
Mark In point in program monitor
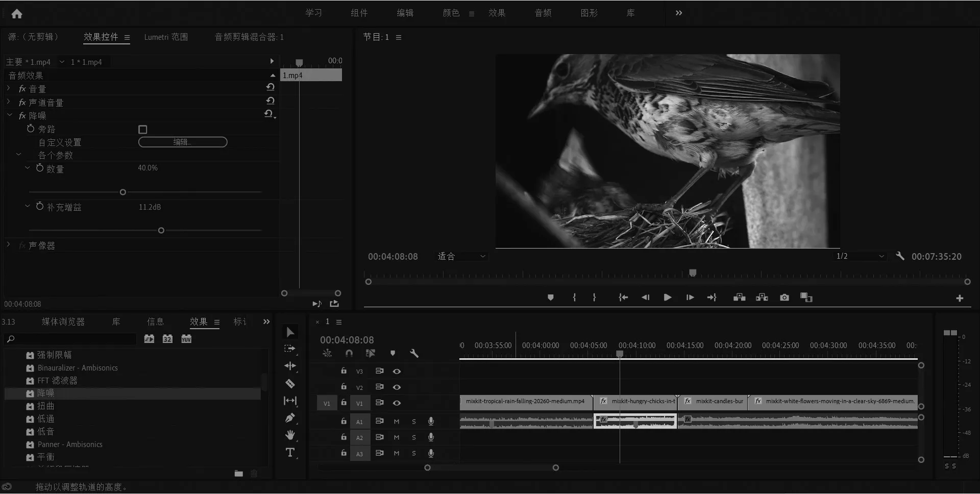(574, 298)
